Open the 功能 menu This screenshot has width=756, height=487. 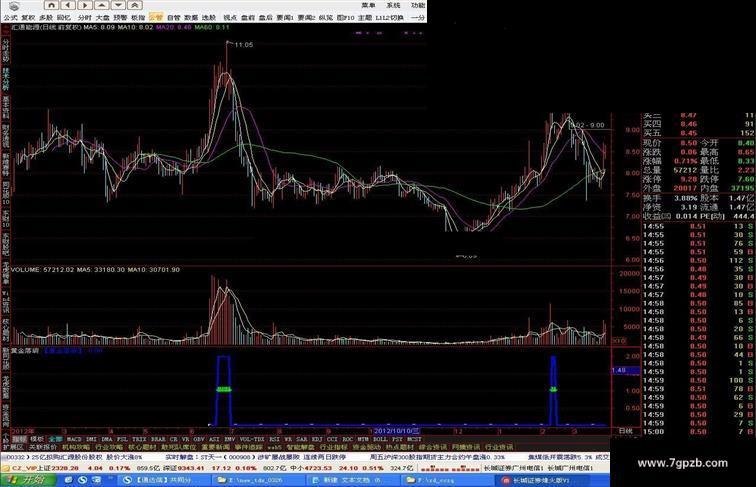point(418,5)
